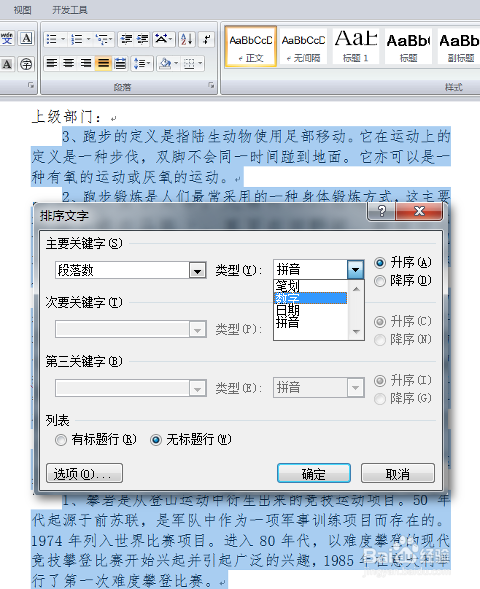Image resolution: width=480 pixels, height=589 pixels.
Task: Open the Asian layout dropdown arrow
Action: click(x=171, y=39)
